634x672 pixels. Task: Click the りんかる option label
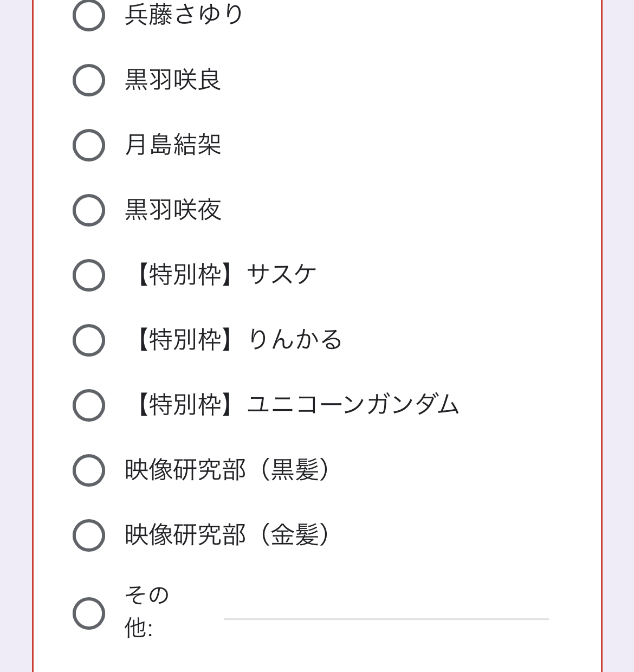point(294,340)
